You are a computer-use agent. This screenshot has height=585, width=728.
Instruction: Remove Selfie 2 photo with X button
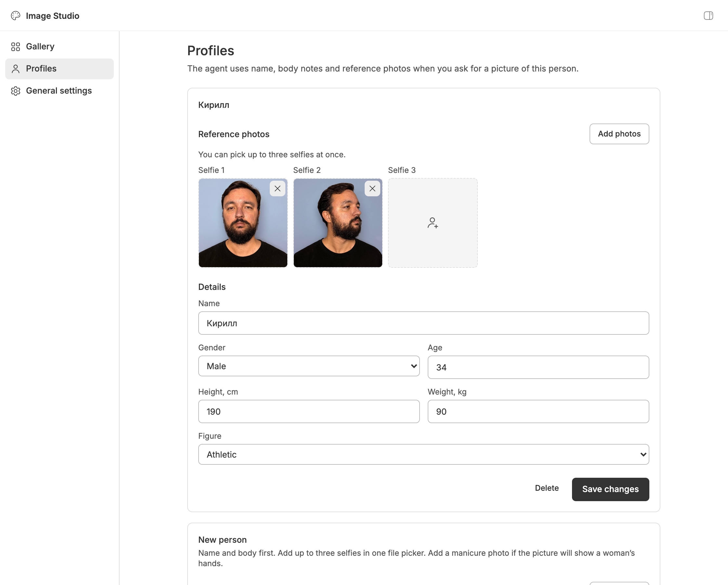[372, 188]
